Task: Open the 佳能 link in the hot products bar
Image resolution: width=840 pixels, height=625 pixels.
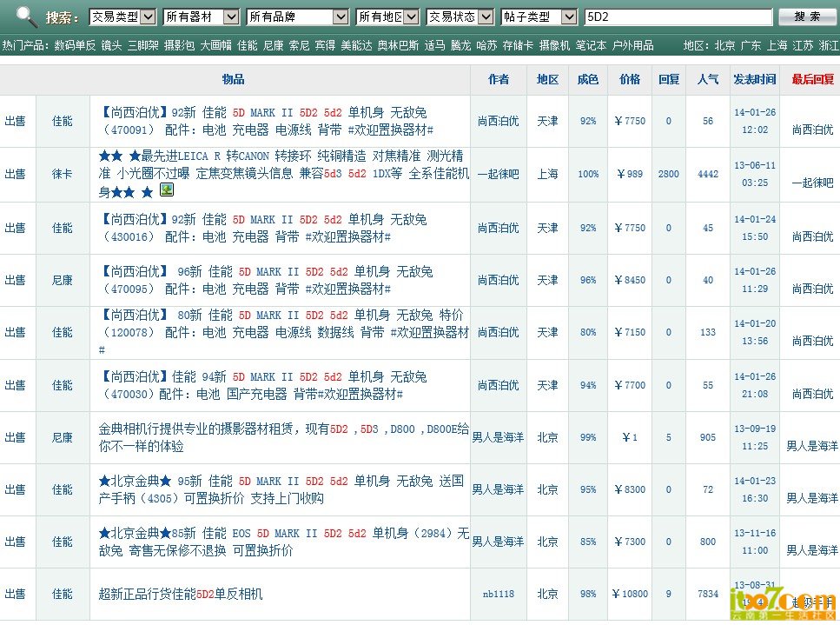Action: point(248,45)
